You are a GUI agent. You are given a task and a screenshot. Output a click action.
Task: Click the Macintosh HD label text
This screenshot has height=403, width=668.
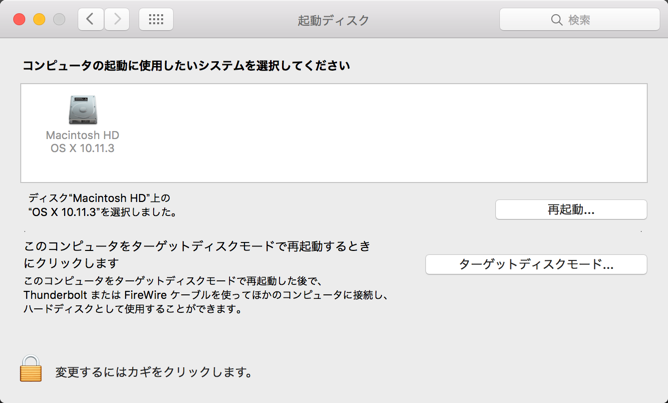pos(83,135)
